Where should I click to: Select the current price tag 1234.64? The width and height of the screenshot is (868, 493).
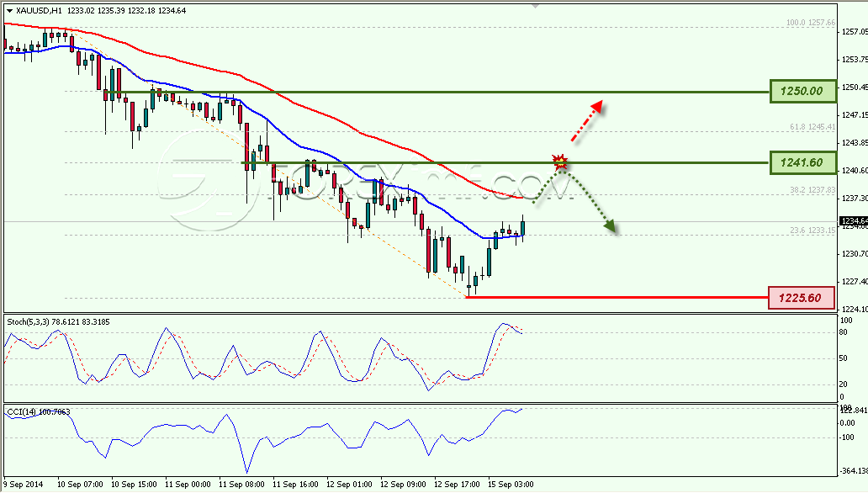[854, 221]
